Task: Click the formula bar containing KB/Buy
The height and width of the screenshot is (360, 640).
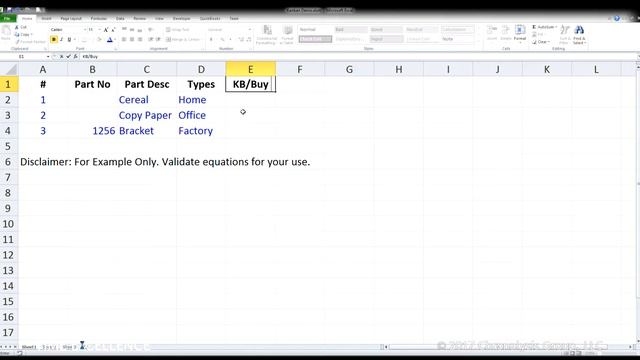Action: [357, 57]
